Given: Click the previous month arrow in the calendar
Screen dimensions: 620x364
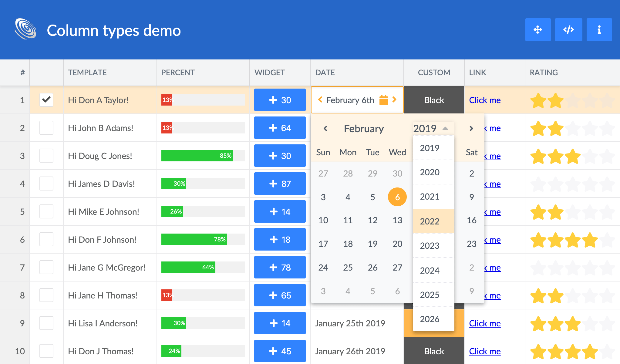Looking at the screenshot, I should click(x=325, y=129).
